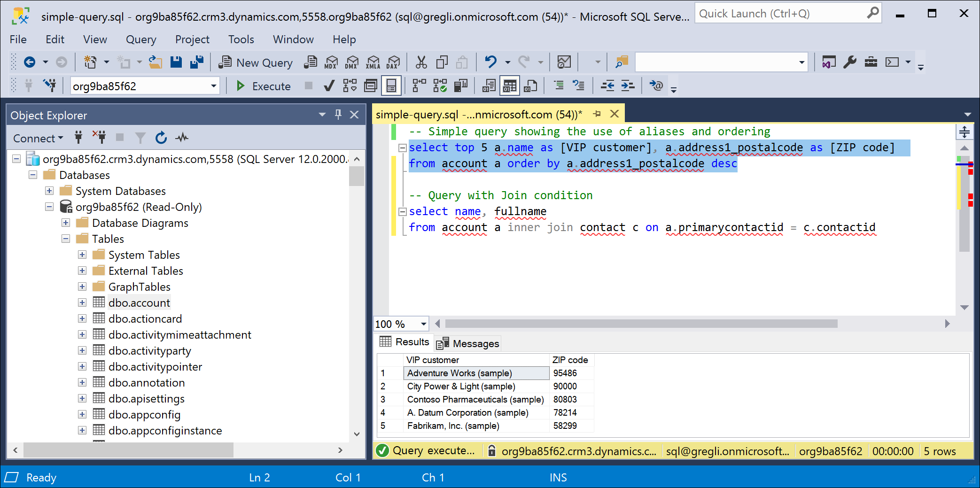Toggle Results to Grid output mode

pyautogui.click(x=510, y=85)
